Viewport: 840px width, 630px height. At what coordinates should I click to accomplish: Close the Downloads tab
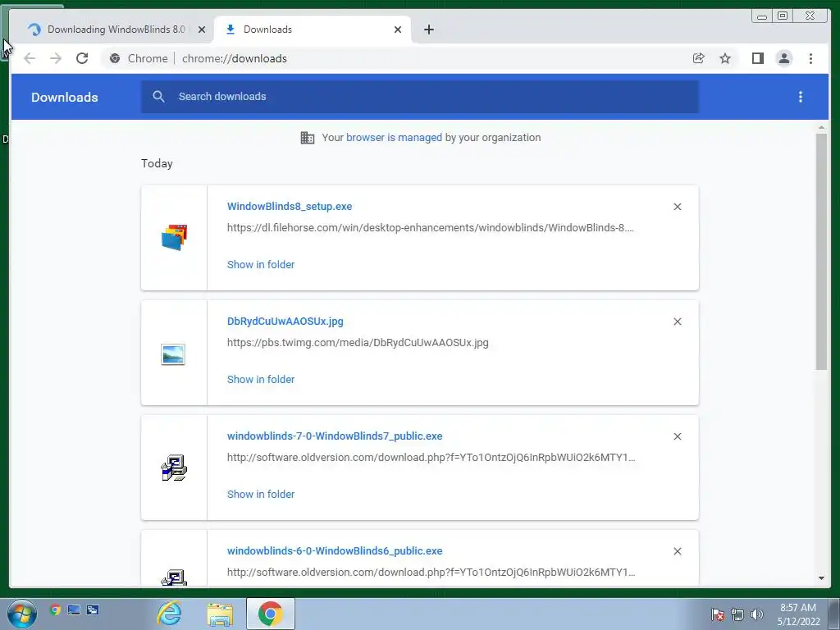pyautogui.click(x=398, y=30)
